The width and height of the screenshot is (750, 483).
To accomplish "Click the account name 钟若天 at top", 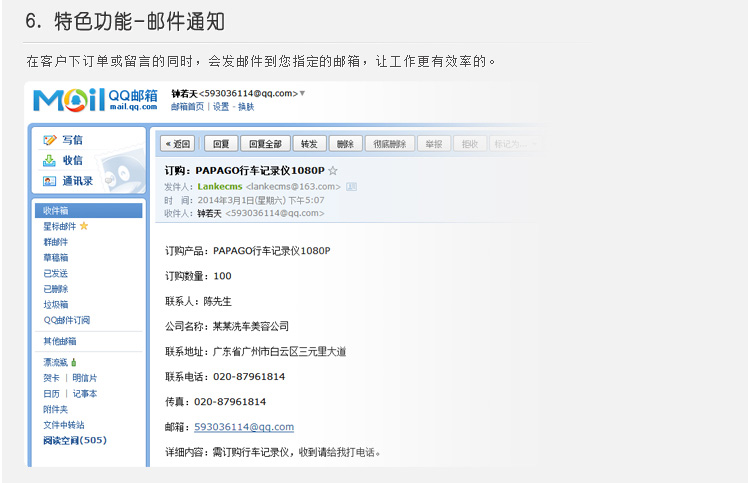I will point(184,93).
